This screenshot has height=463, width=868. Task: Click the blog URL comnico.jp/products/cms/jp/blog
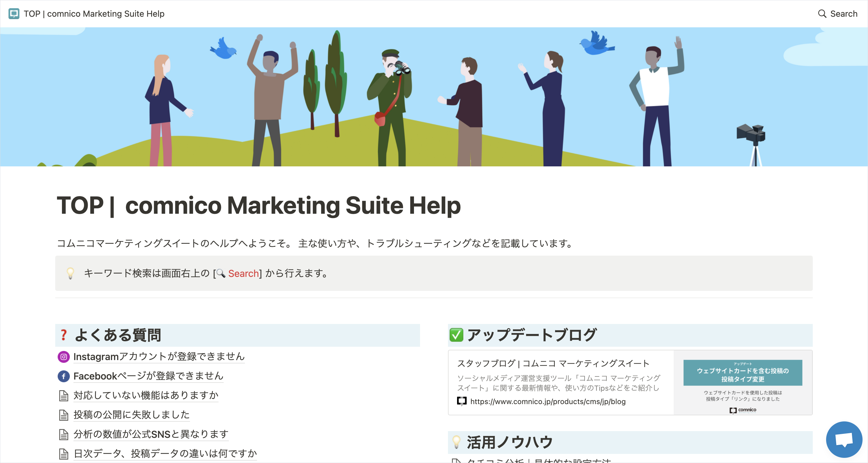click(548, 401)
